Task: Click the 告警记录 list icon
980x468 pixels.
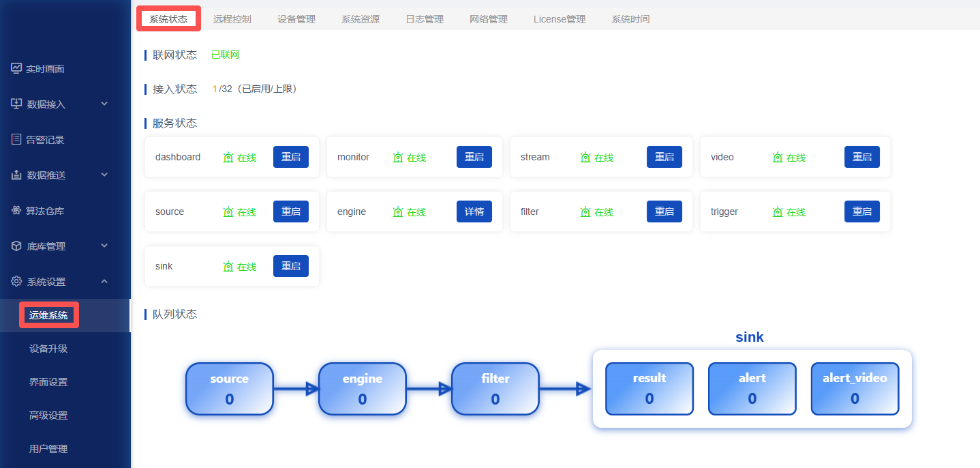Action: click(x=16, y=139)
